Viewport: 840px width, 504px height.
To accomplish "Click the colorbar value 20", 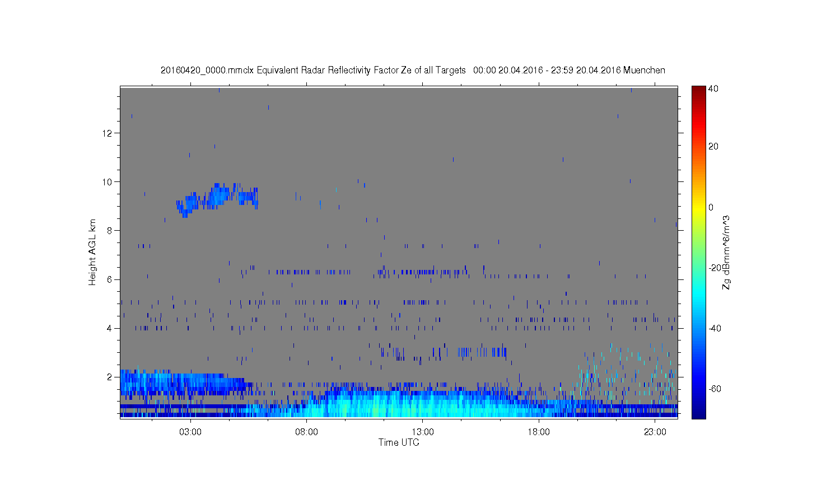I will [x=713, y=147].
